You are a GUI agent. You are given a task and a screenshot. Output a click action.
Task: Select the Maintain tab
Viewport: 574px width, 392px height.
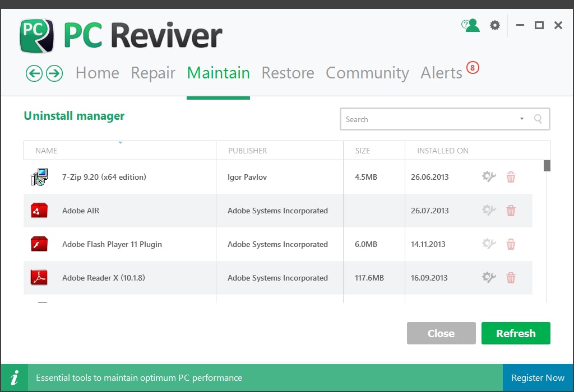219,73
